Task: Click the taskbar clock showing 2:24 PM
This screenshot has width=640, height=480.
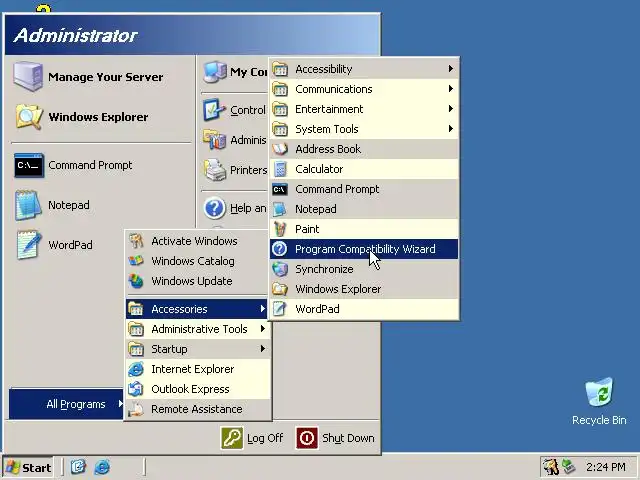Action: (x=606, y=467)
